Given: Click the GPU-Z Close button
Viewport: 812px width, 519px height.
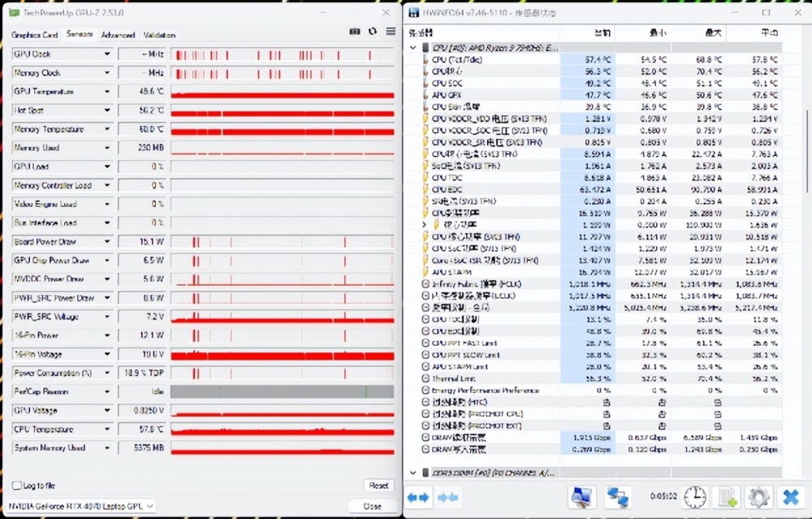Looking at the screenshot, I should pyautogui.click(x=372, y=507).
